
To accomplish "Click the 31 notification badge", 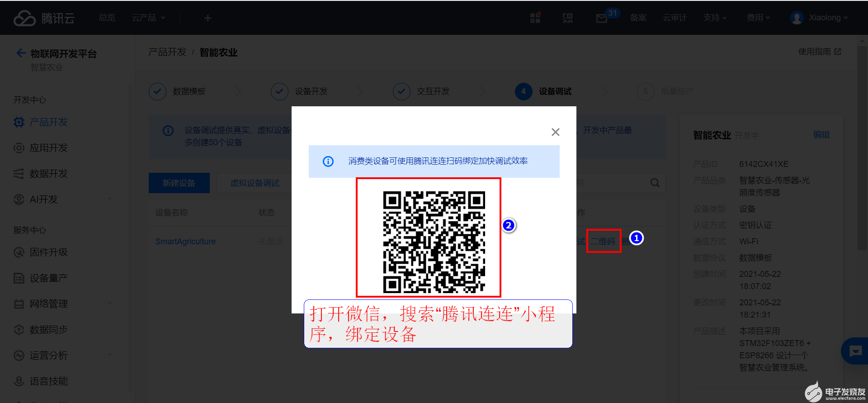I will 613,13.
